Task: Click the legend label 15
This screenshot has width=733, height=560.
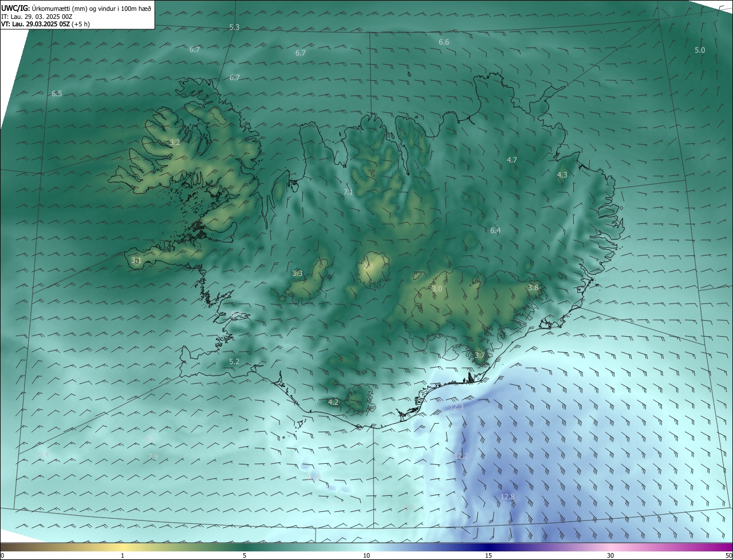Action: click(488, 555)
